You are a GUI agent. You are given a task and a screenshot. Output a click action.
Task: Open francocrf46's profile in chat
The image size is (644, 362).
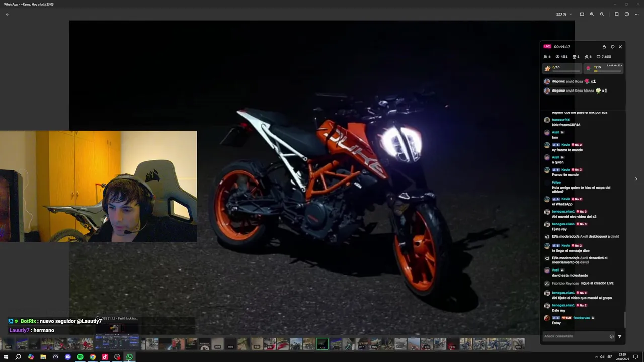(560, 120)
